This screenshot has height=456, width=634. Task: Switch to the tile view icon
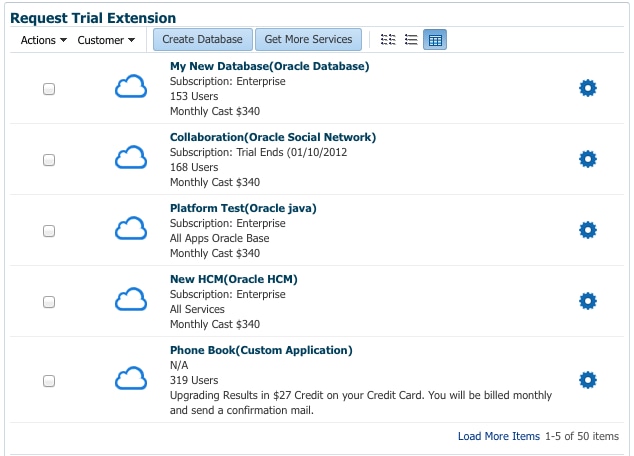point(389,40)
